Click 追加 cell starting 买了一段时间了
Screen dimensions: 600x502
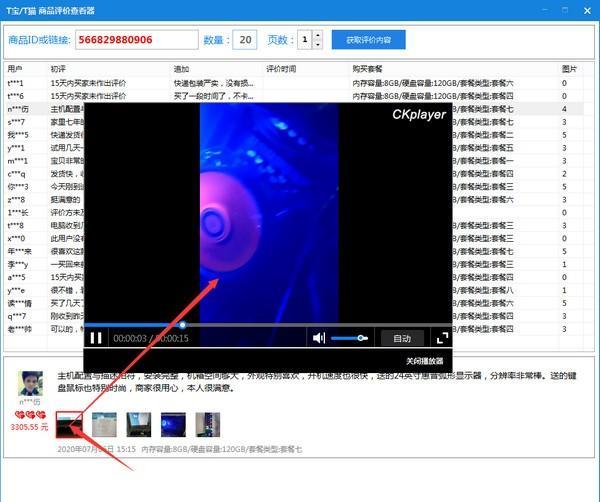coord(214,96)
